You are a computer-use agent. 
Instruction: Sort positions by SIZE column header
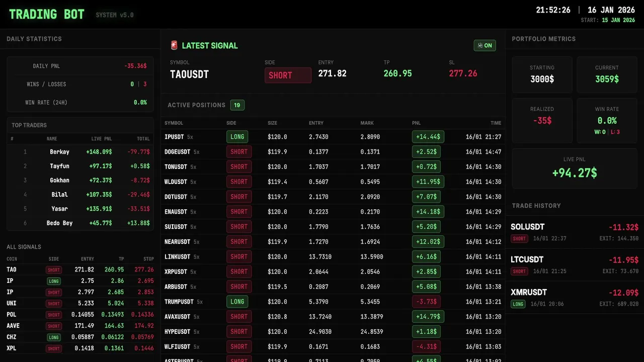pos(272,123)
